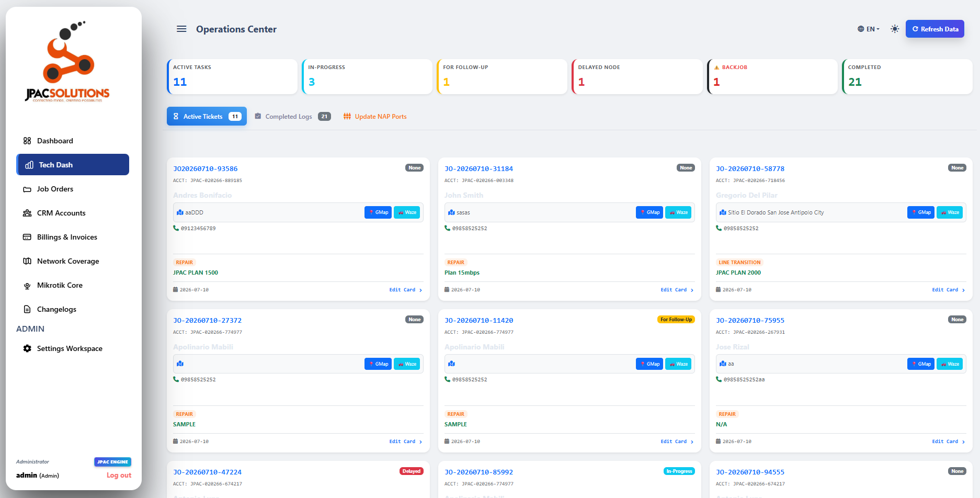Click Log out link
This screenshot has width=980, height=498.
pyautogui.click(x=119, y=475)
